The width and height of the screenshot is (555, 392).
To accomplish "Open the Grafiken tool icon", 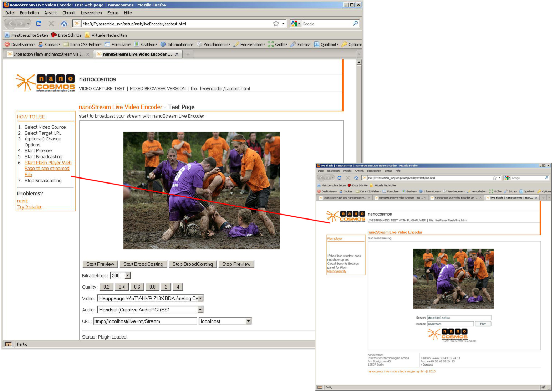I will (x=137, y=44).
